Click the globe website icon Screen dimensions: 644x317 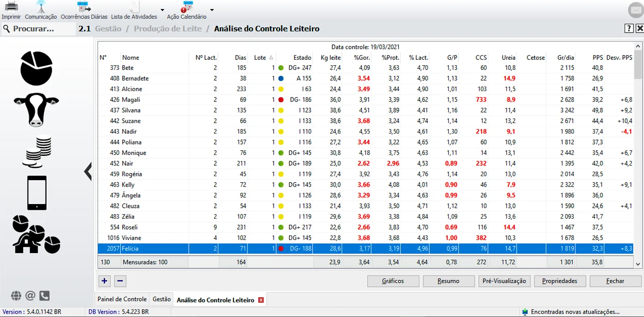(16, 296)
